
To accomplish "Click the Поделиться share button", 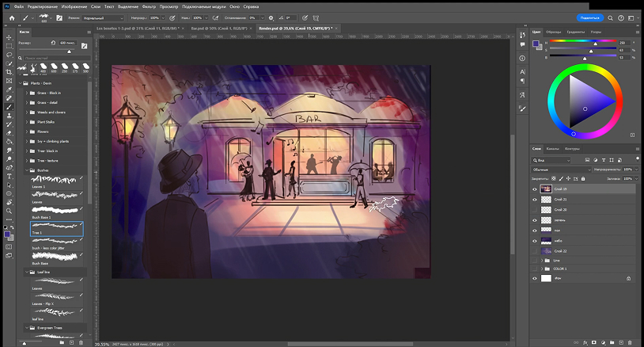I will pos(589,17).
